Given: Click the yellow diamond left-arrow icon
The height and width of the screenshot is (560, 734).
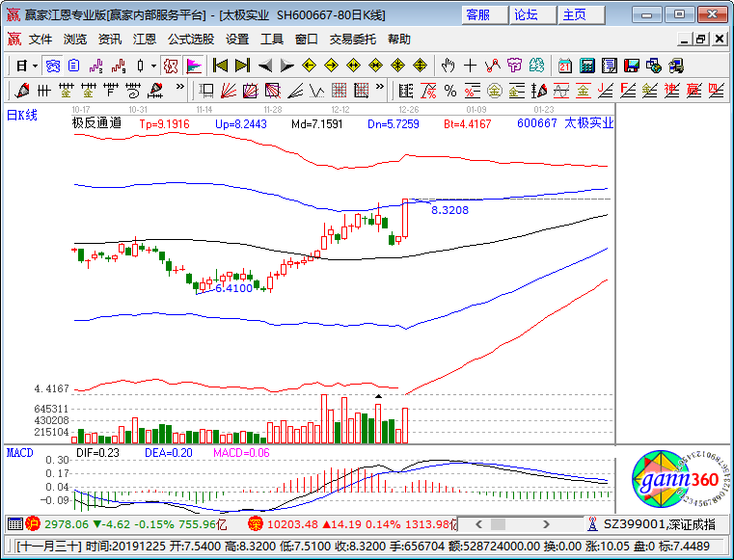Looking at the screenshot, I should [309, 66].
